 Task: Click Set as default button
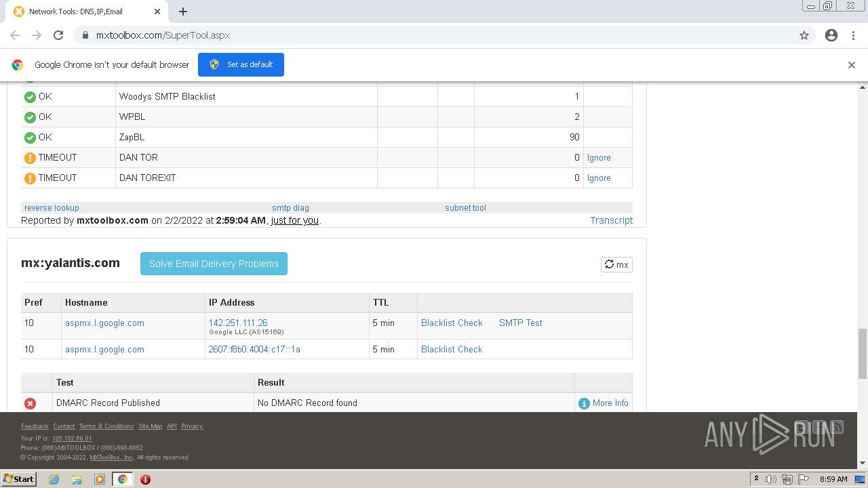click(241, 64)
